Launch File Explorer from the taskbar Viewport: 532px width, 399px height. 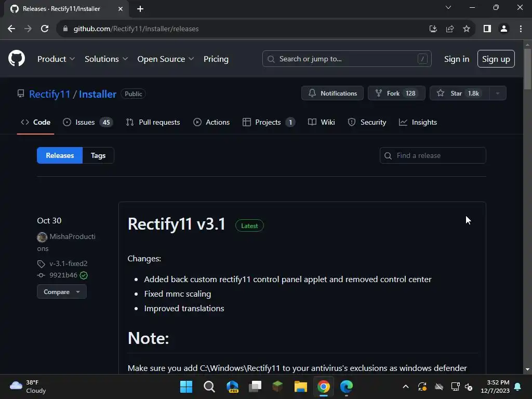pyautogui.click(x=301, y=387)
